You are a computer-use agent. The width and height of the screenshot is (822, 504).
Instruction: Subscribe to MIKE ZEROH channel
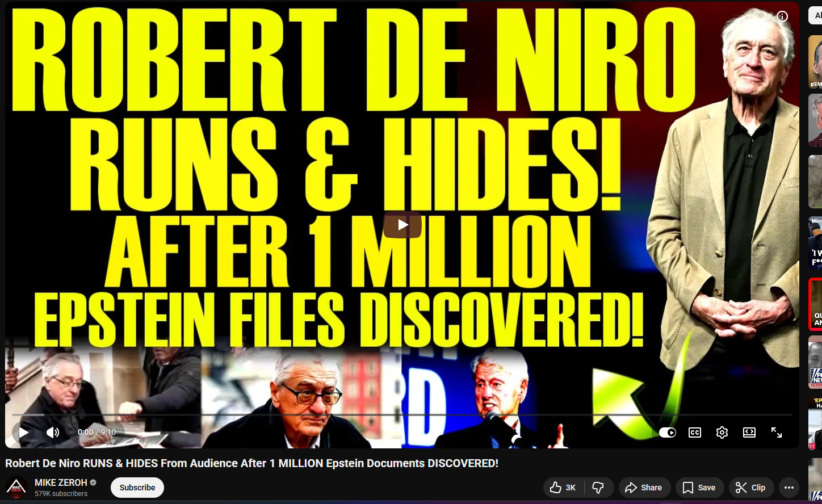pyautogui.click(x=137, y=488)
